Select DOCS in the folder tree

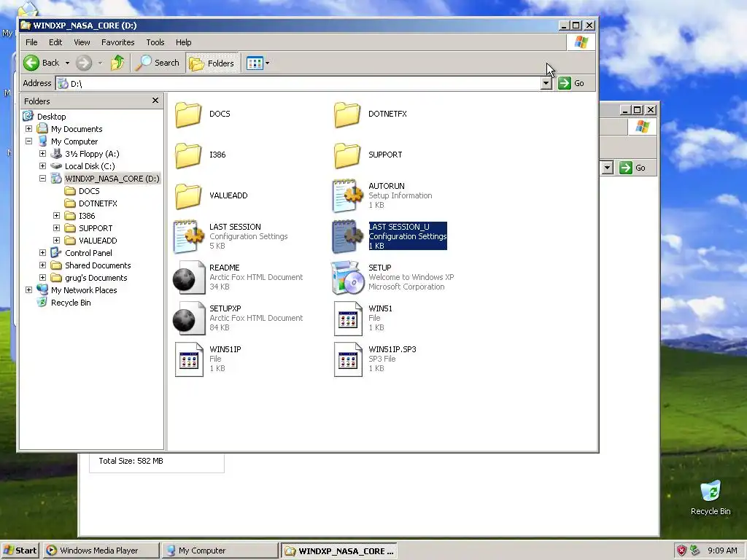pos(89,191)
